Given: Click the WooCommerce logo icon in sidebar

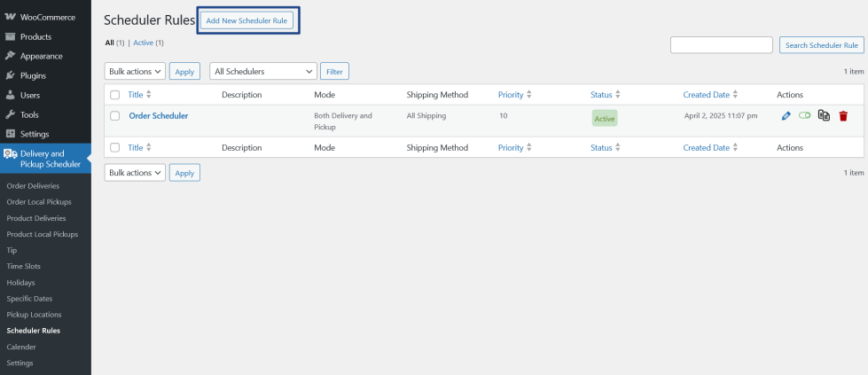Looking at the screenshot, I should 11,17.
